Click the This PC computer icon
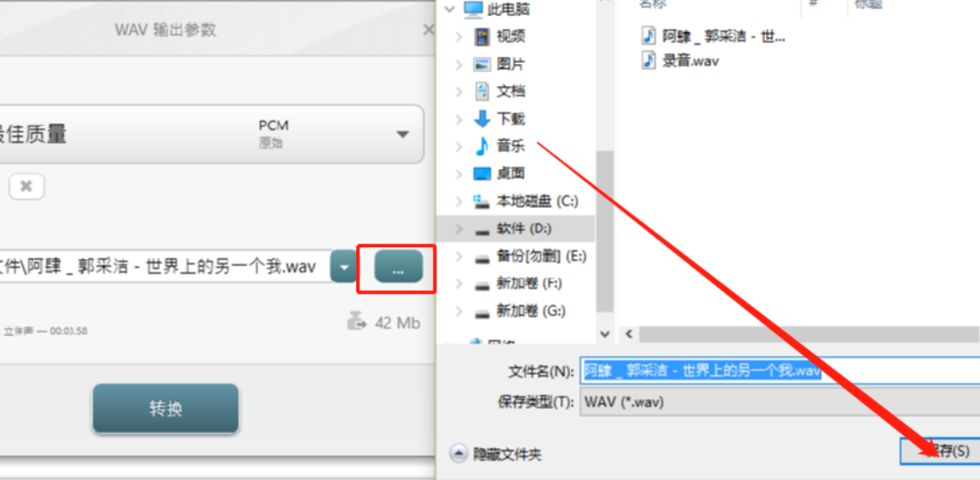The image size is (980, 480). (474, 9)
